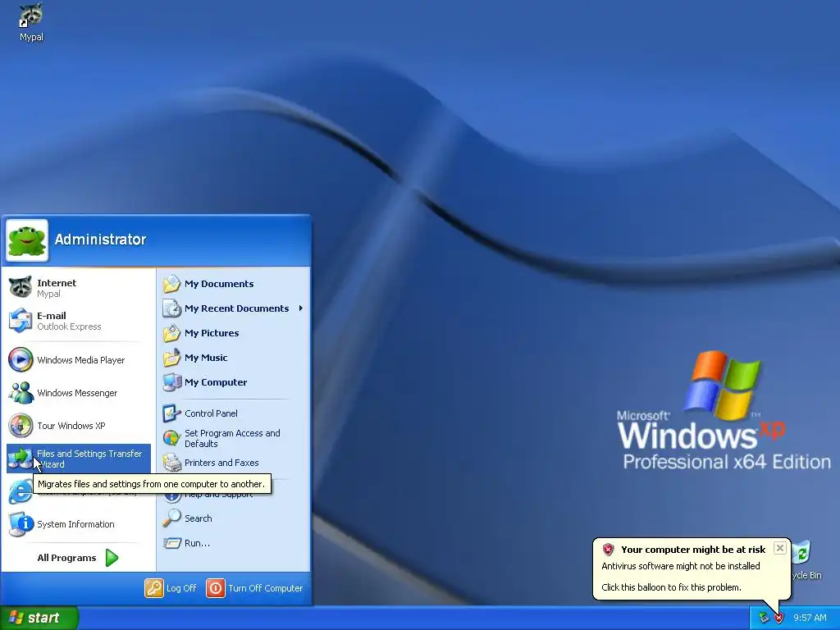This screenshot has height=630, width=840.
Task: Click Set Program Access and Defaults icon
Action: pyautogui.click(x=172, y=438)
